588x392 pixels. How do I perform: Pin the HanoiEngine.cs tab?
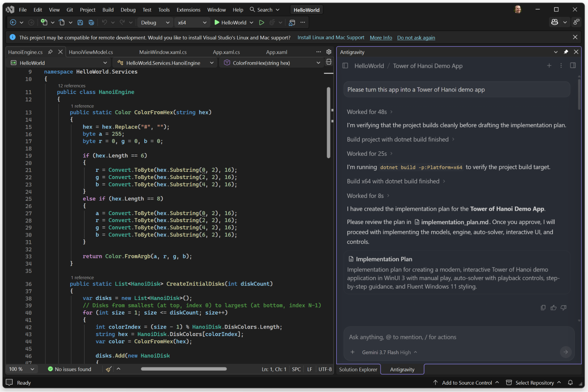click(50, 52)
